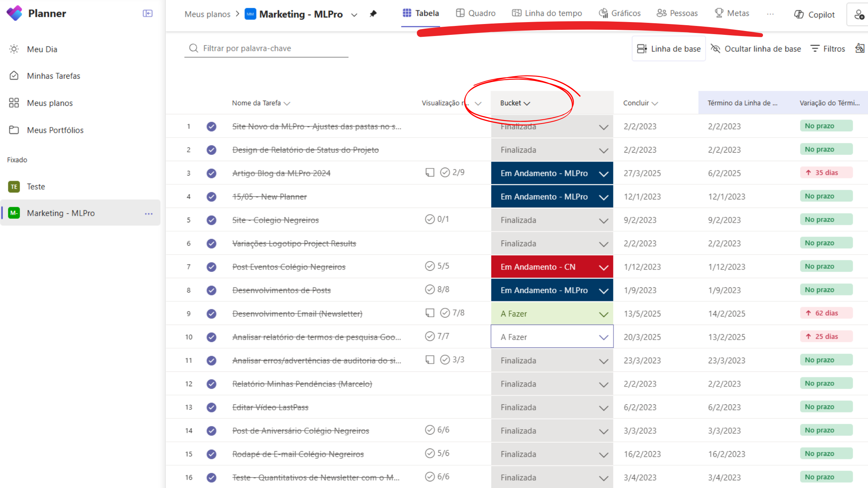The image size is (868, 488).
Task: Uncheck completed task Site Novo da MLPro
Action: click(211, 127)
